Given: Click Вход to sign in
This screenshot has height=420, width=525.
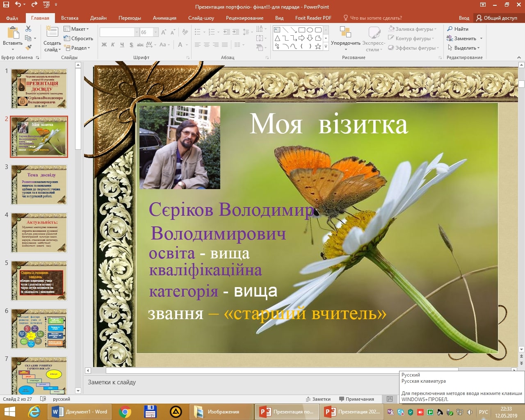Looking at the screenshot, I should [x=464, y=18].
